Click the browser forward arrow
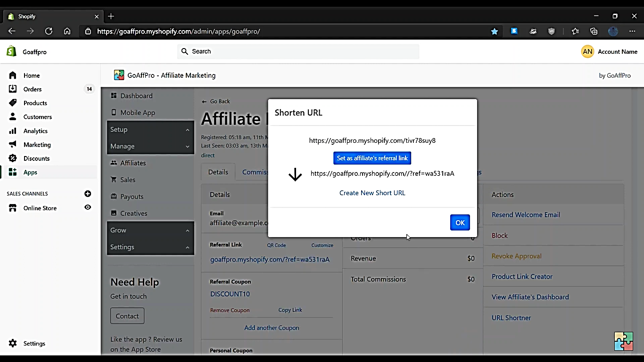 tap(30, 31)
